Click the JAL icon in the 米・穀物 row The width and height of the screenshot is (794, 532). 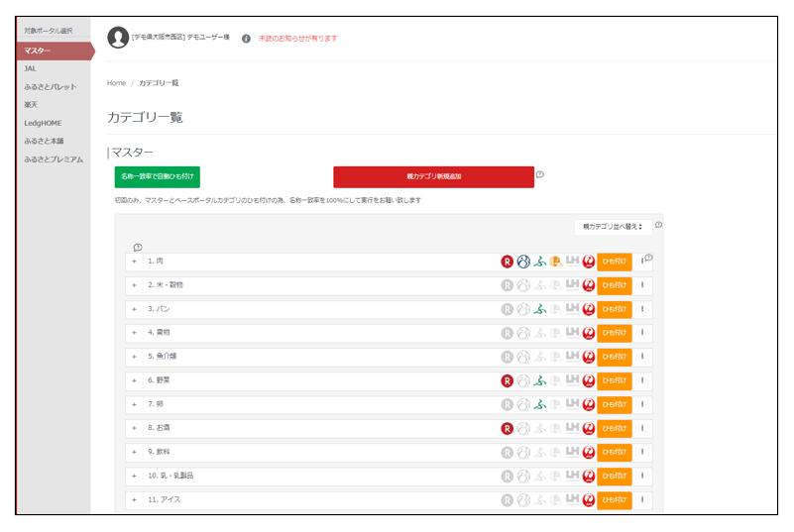(588, 285)
